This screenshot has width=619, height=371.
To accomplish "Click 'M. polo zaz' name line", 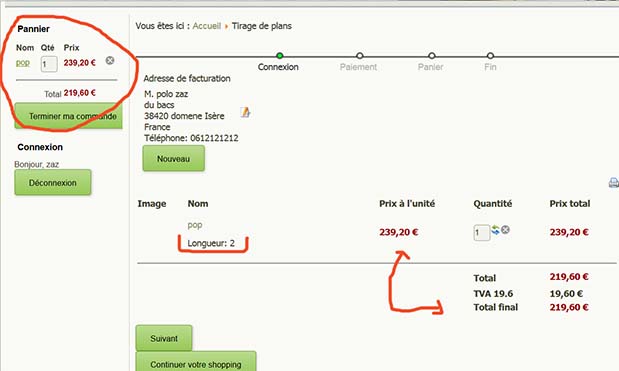I will click(166, 94).
